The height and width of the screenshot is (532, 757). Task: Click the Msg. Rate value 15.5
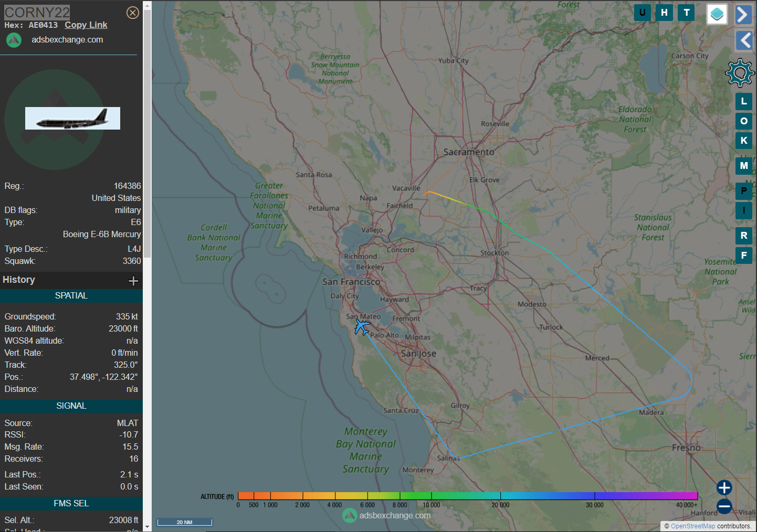tap(130, 446)
